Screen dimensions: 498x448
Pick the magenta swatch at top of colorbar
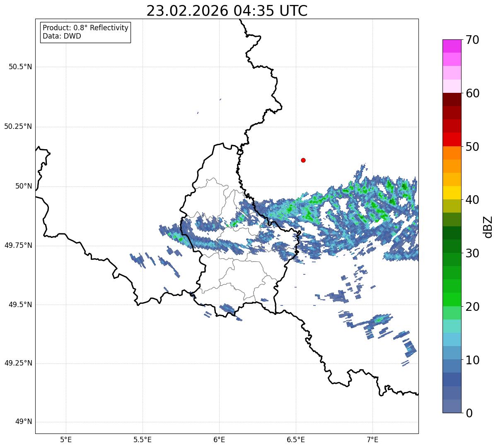452,46
